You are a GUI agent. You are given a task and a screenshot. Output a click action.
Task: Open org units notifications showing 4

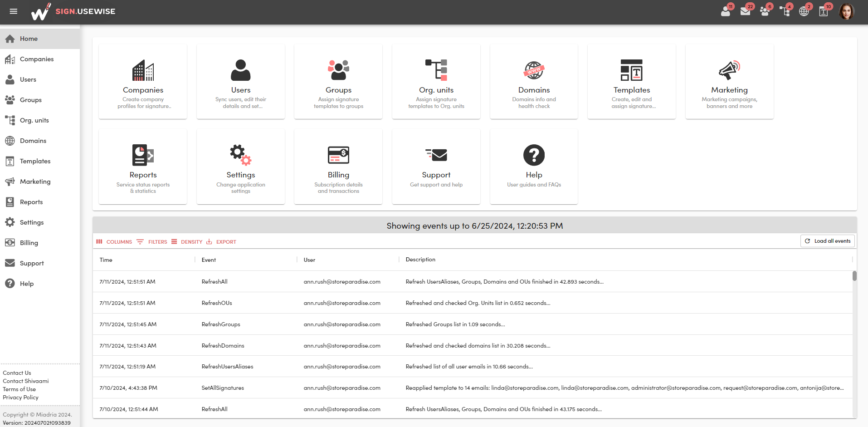[785, 11]
